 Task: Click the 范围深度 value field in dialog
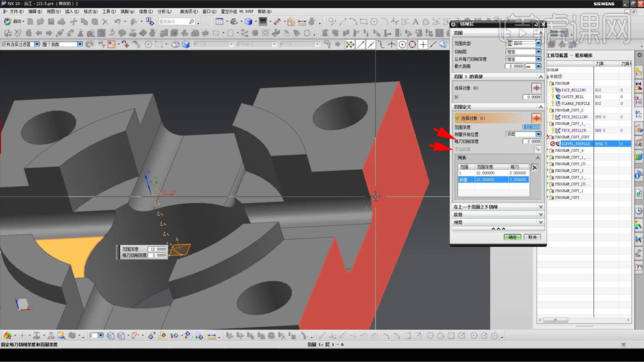point(532,128)
